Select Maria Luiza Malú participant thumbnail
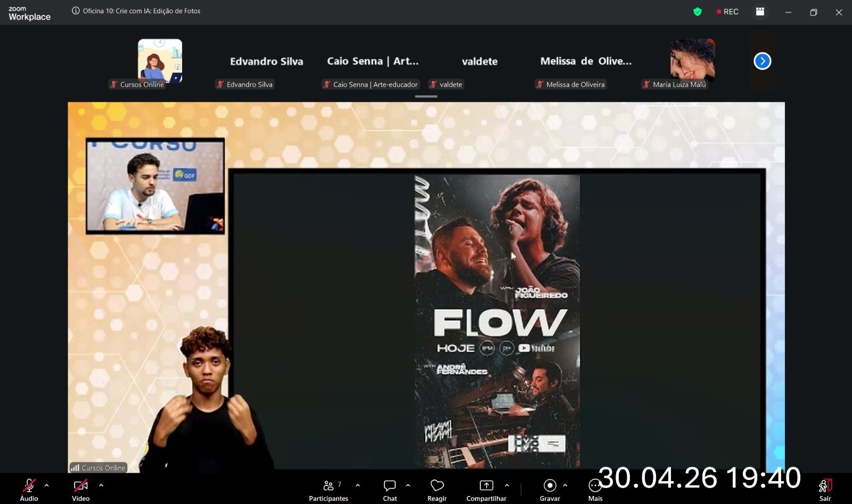 click(x=692, y=61)
